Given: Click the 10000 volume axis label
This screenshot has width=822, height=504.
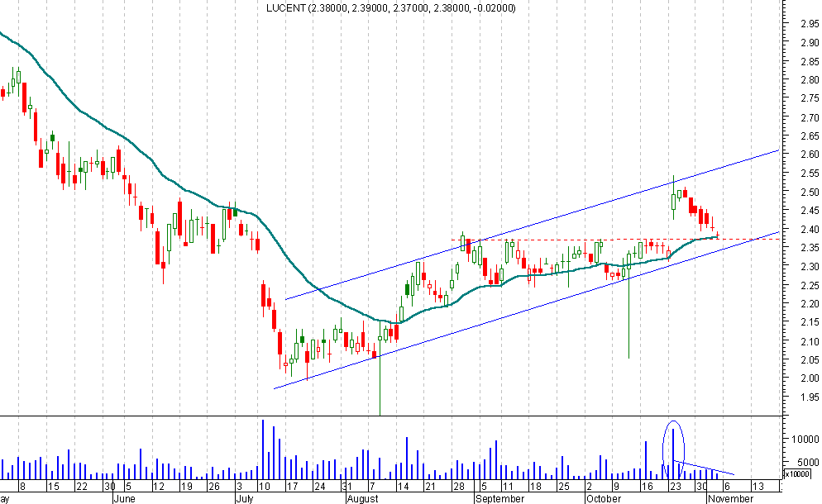Looking at the screenshot, I should coord(805,439).
